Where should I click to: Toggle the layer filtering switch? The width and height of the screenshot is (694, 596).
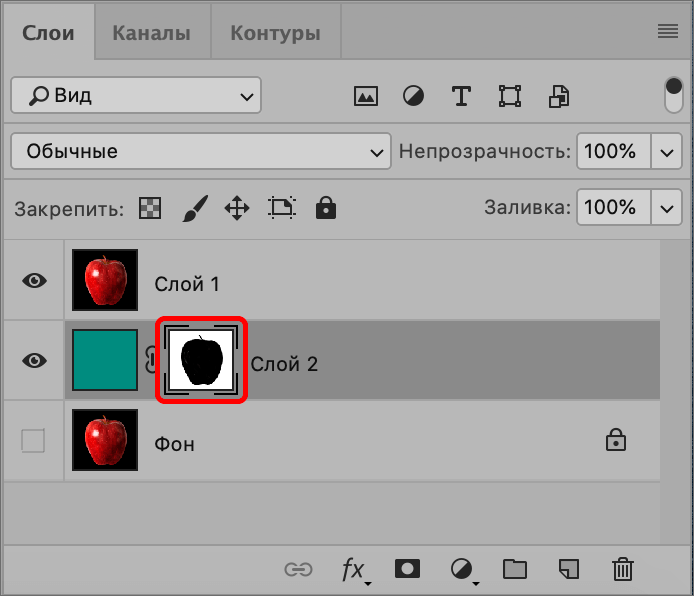(673, 95)
